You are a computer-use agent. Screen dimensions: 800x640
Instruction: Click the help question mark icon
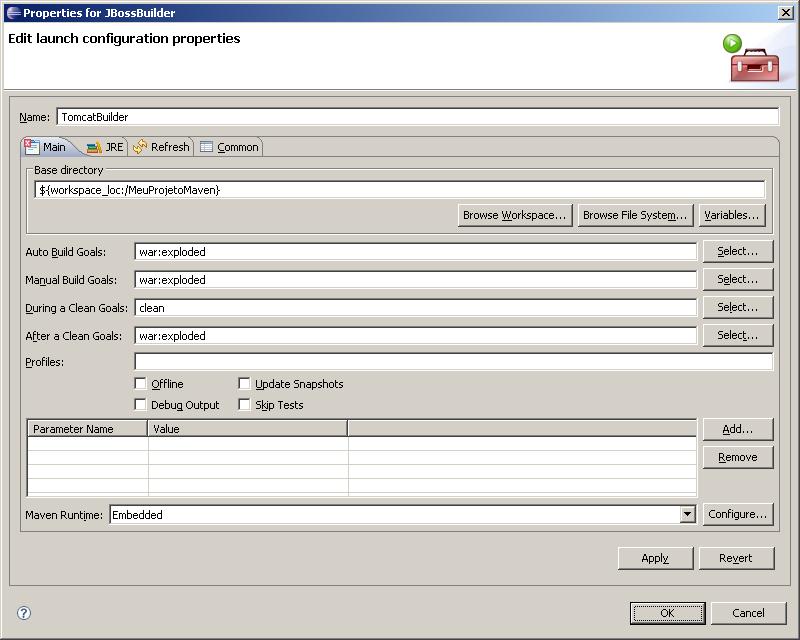point(24,613)
